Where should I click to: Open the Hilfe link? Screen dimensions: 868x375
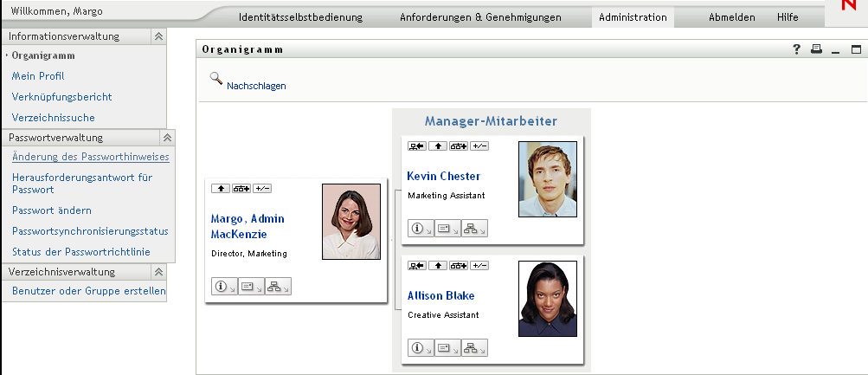788,17
